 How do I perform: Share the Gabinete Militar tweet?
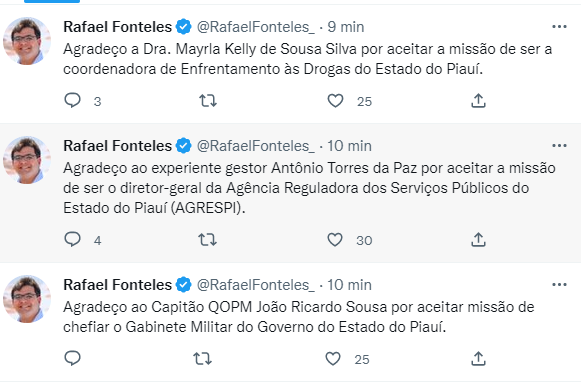[478, 359]
